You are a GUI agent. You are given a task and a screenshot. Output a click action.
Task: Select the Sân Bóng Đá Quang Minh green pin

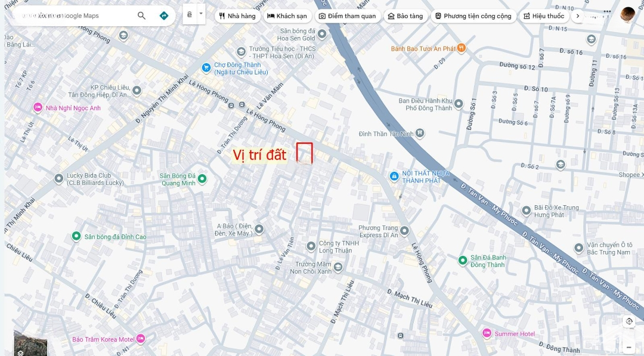click(202, 179)
